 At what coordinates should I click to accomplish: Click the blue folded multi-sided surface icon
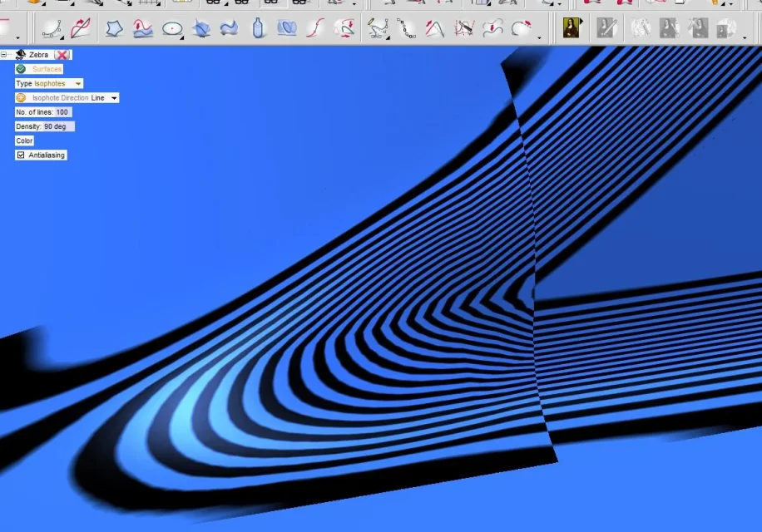pos(200,28)
